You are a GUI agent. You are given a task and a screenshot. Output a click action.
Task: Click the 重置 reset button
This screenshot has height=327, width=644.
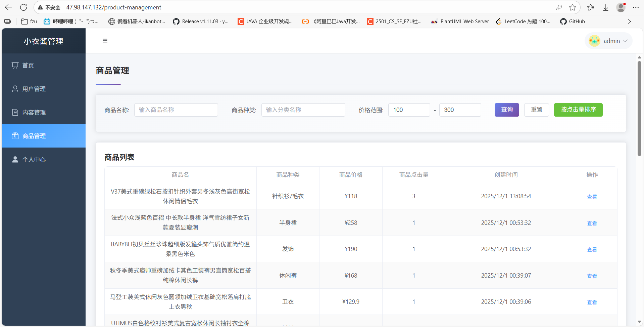(537, 110)
